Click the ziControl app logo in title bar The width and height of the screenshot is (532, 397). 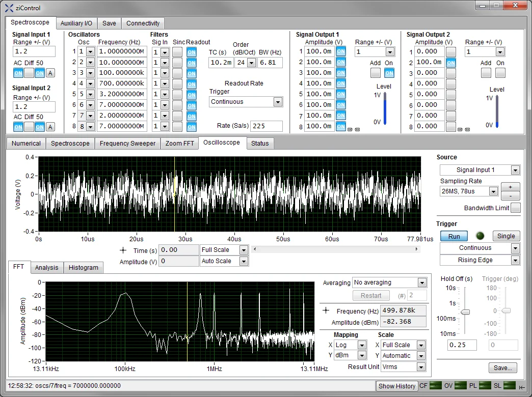[x=9, y=8]
